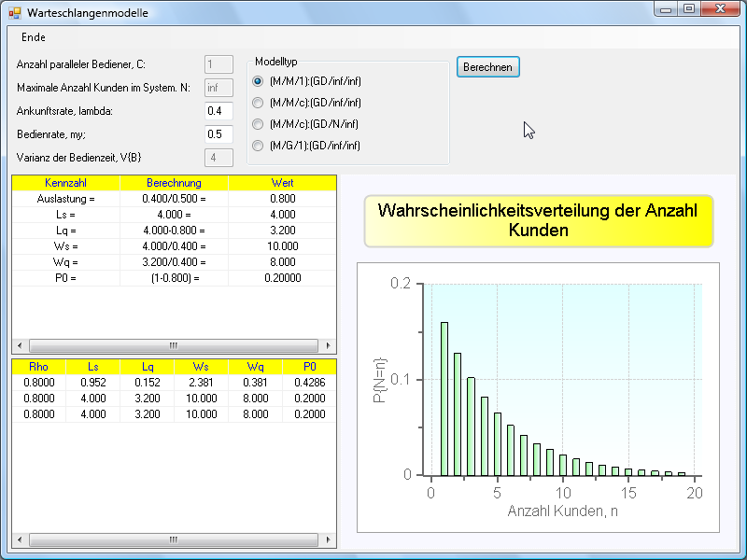
Task: Select the (M/M/1):(GD/inf/inf) model type
Action: click(x=258, y=81)
